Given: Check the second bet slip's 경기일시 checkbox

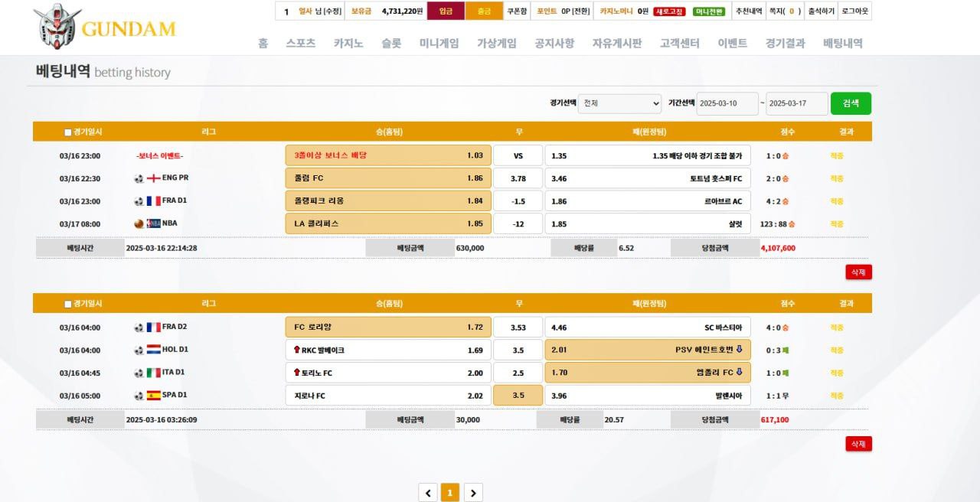Looking at the screenshot, I should [x=68, y=304].
